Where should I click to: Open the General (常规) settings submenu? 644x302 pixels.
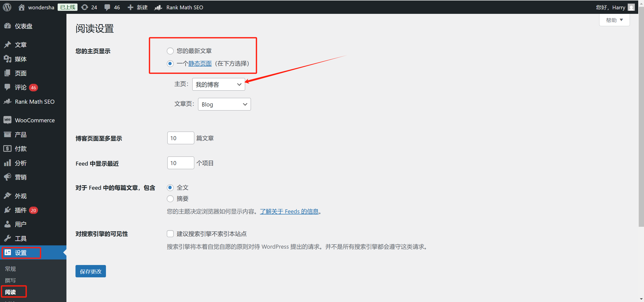pyautogui.click(x=10, y=269)
